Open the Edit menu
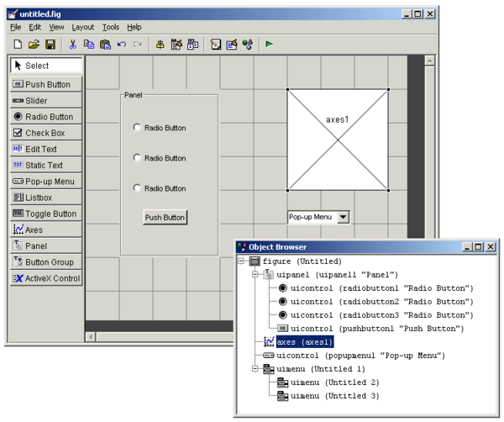The image size is (504, 422). [x=34, y=28]
